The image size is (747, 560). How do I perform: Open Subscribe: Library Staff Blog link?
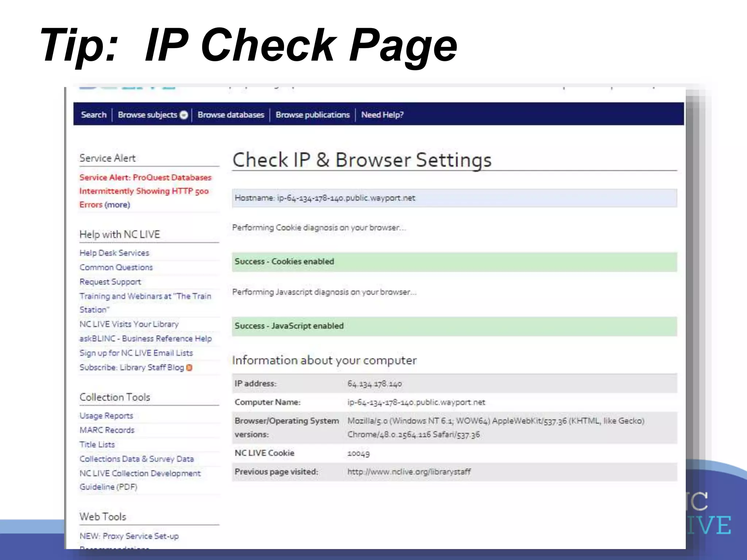[132, 367]
